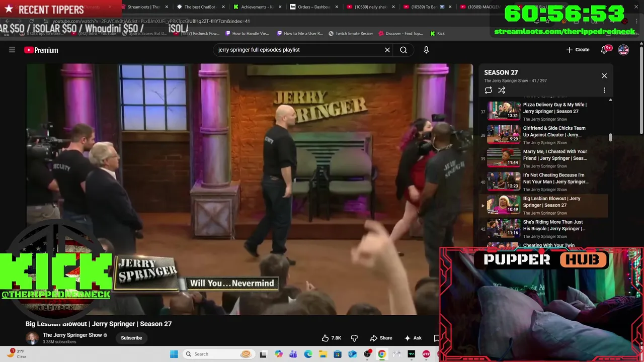Open Microsoft Store taskbar icon

(x=338, y=354)
